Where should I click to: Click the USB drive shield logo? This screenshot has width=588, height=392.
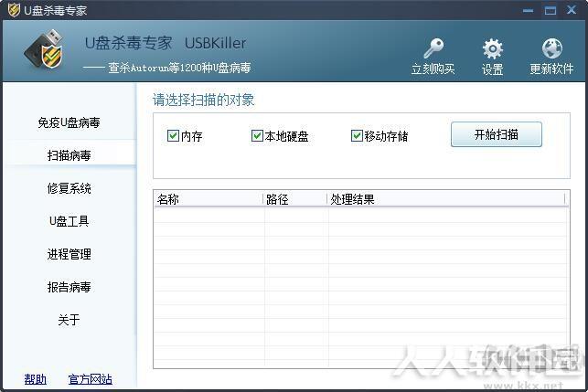(44, 49)
